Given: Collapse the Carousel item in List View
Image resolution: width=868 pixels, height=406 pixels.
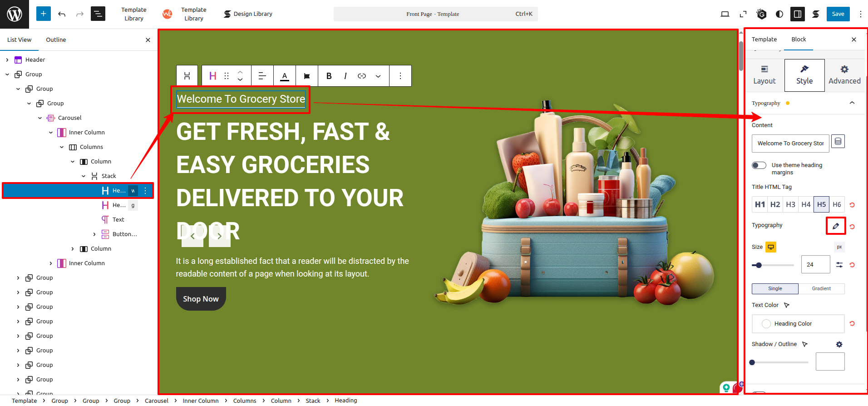Looking at the screenshot, I should point(40,118).
